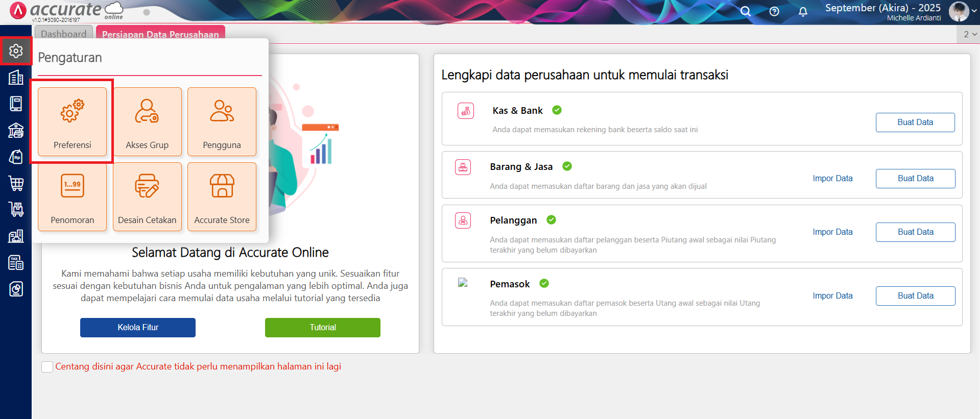This screenshot has width=980, height=419.
Task: Click the Kelola Fitur button
Action: [138, 328]
